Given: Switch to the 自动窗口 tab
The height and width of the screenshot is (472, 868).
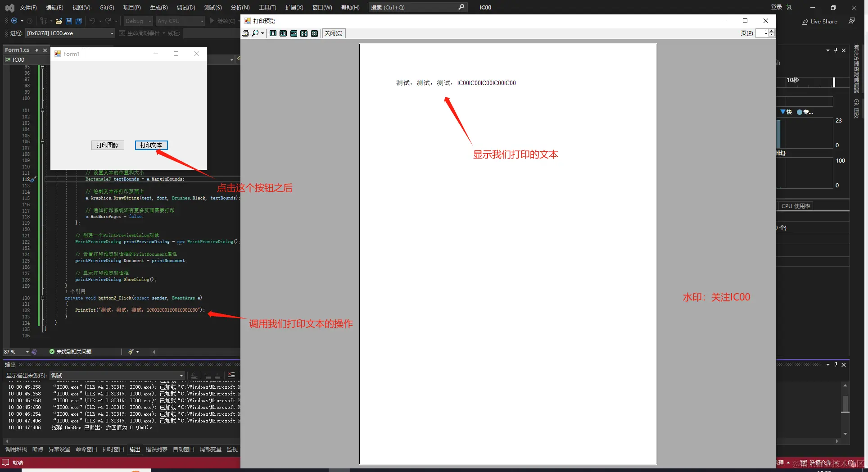Looking at the screenshot, I should [x=184, y=449].
